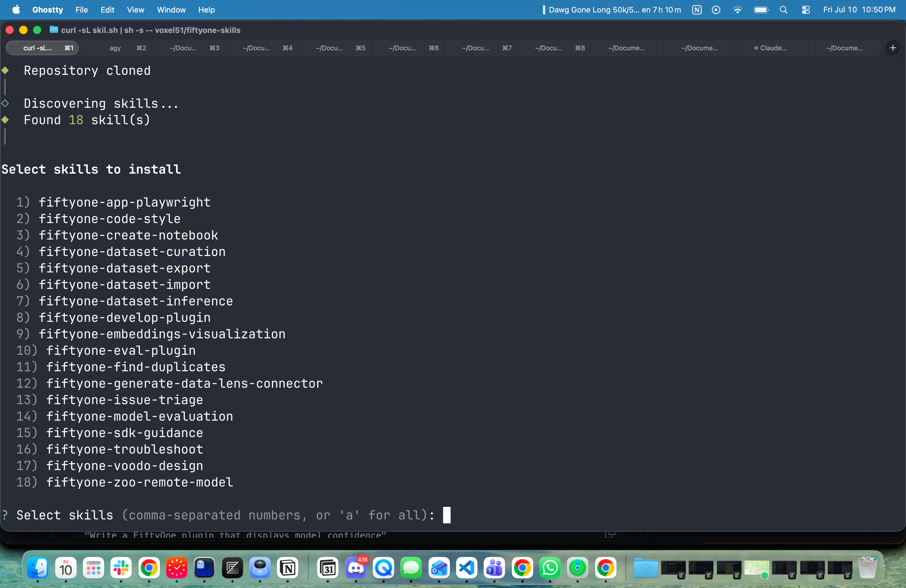Select the curl -sL tab ⌘1
This screenshot has height=588, width=906.
[x=43, y=48]
